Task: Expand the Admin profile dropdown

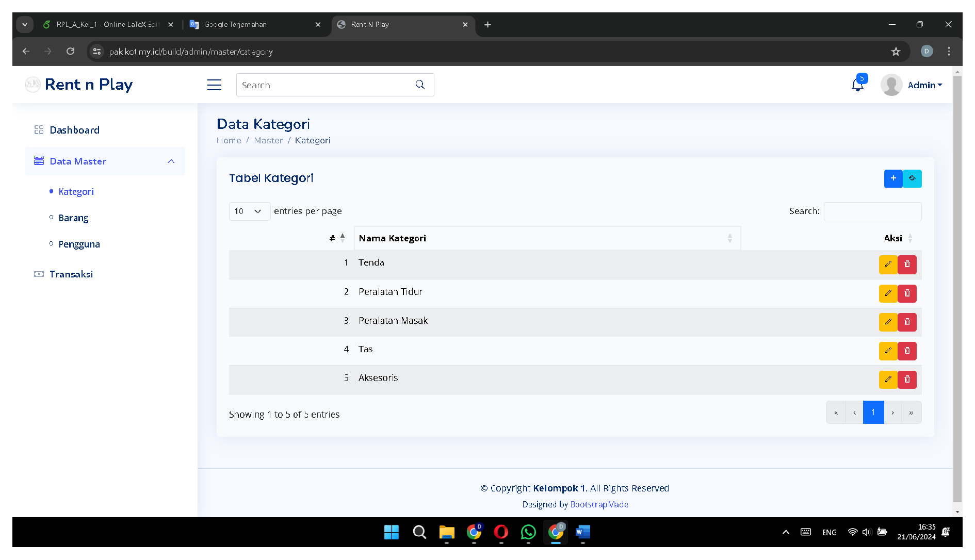Action: point(924,85)
